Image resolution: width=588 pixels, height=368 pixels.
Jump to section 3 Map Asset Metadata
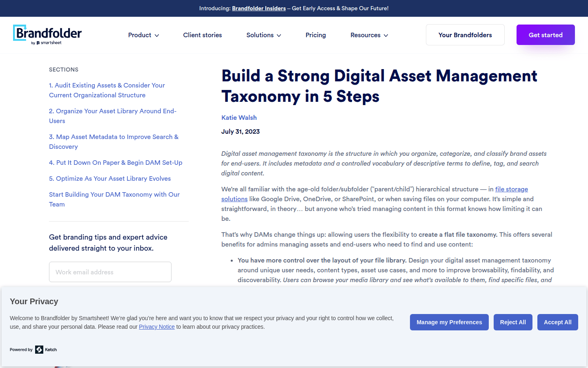point(114,141)
